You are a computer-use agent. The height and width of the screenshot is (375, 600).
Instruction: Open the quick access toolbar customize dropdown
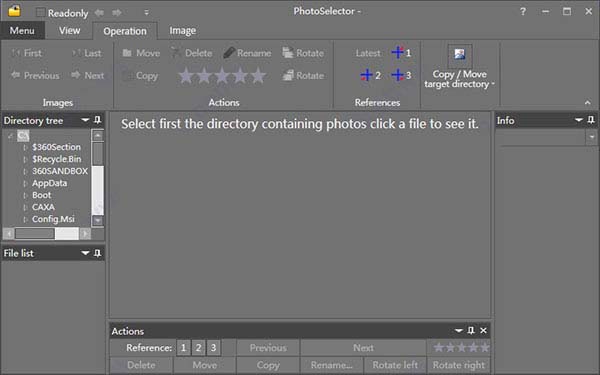tap(146, 13)
